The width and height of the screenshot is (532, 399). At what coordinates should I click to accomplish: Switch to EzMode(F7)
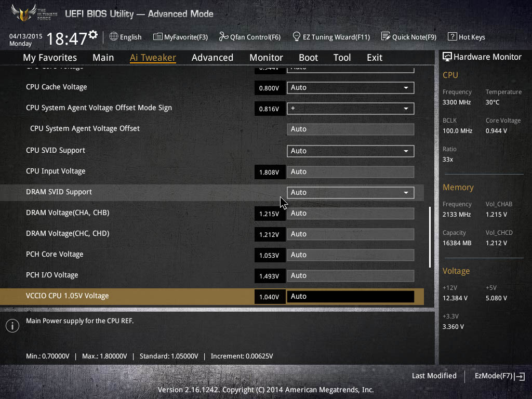tap(494, 376)
